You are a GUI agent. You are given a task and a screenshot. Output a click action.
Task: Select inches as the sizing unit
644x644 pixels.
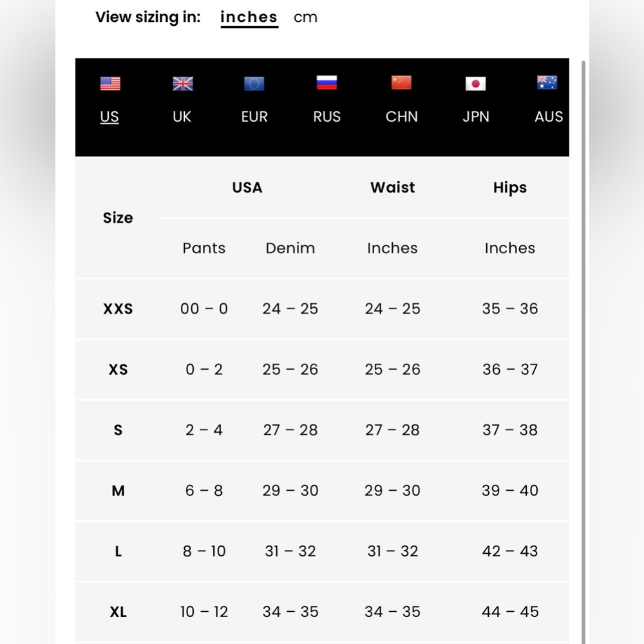(x=249, y=17)
